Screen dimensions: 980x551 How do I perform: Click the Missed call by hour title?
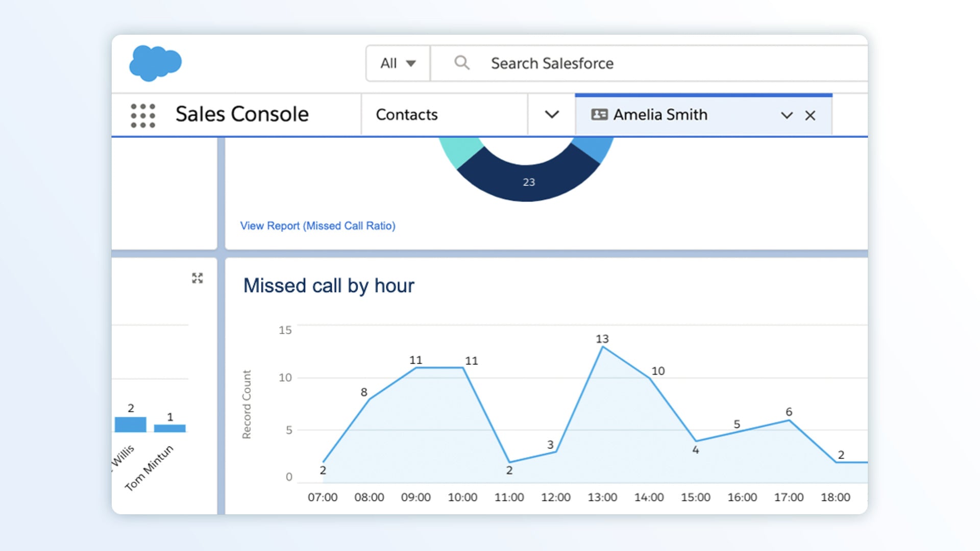pyautogui.click(x=329, y=286)
